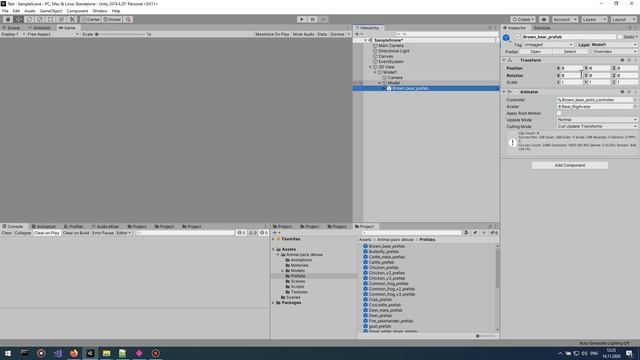Screen dimensions: 640x360
Task: Click the Hierarchy create plus button
Action: (x=358, y=34)
